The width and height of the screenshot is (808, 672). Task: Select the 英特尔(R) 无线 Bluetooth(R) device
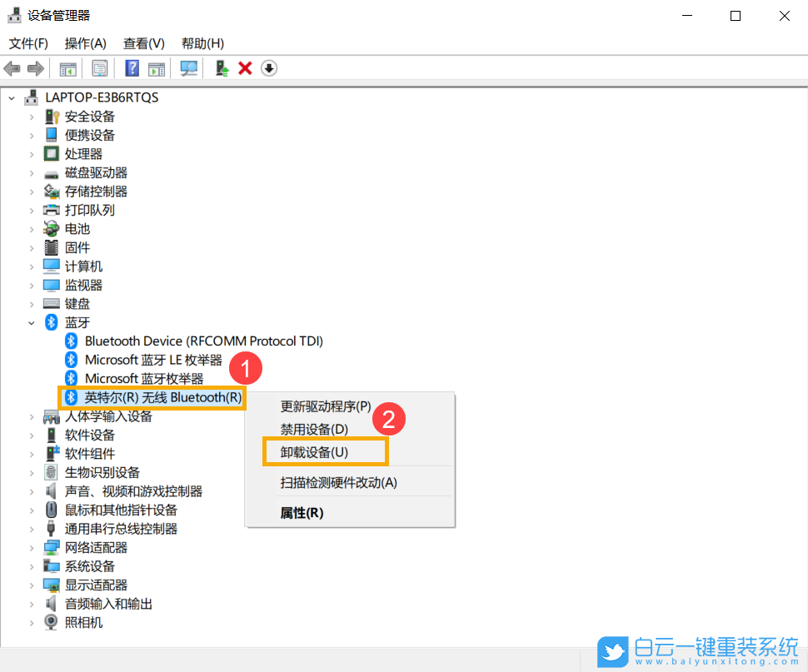tap(152, 397)
